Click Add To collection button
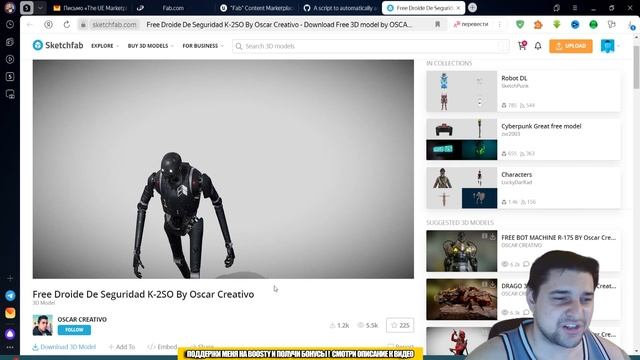Screen dimensions: 640x360 [122, 347]
